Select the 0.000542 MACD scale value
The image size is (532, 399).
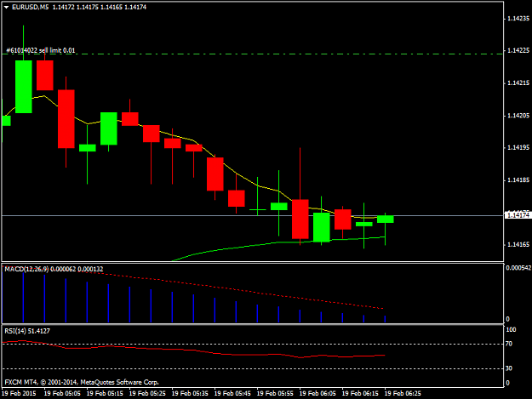518,268
